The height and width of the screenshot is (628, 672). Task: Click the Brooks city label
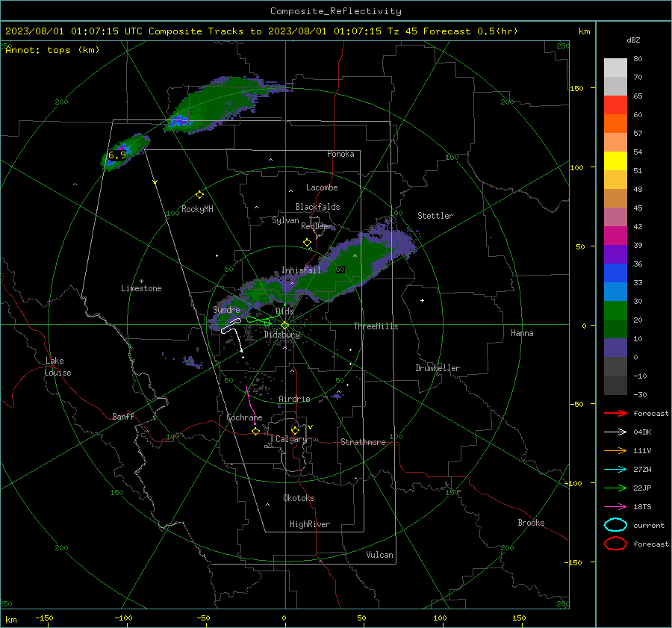[531, 523]
